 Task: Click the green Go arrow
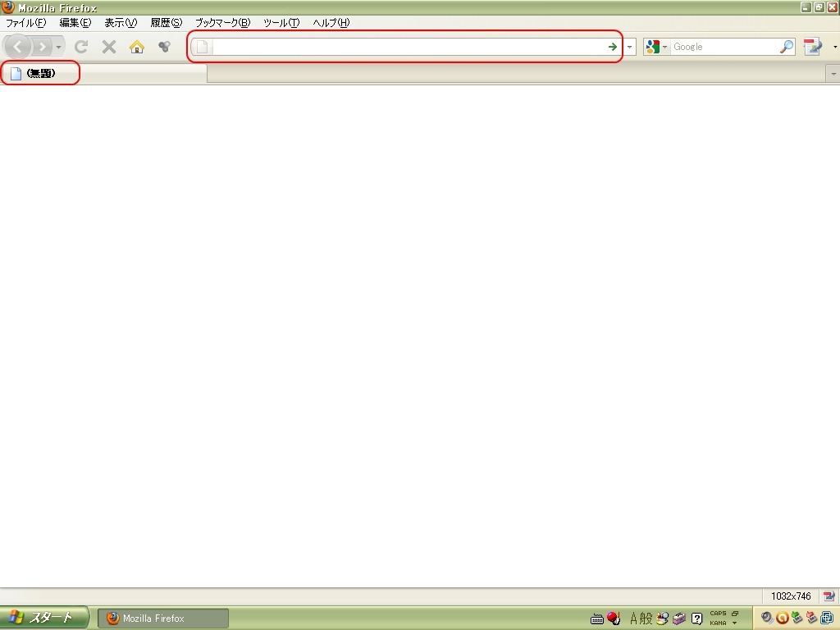click(612, 47)
